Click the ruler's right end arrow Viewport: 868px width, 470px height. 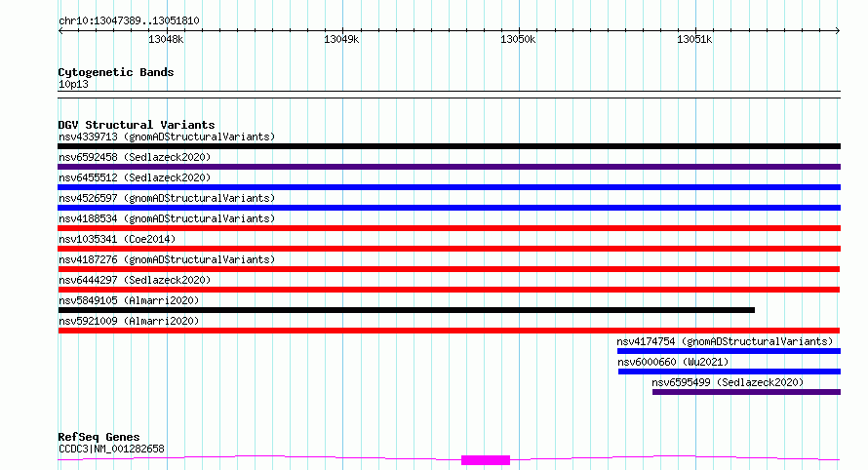tap(838, 31)
